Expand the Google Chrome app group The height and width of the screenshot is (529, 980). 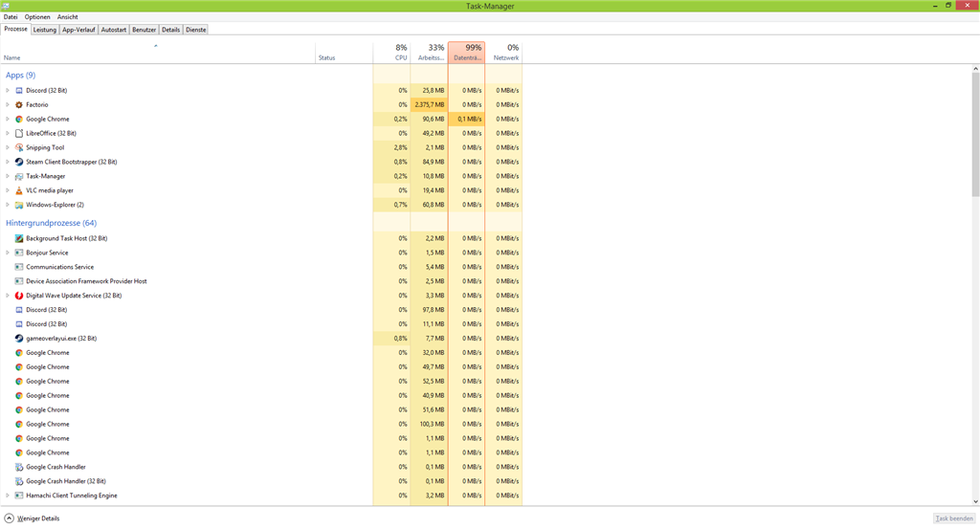tap(8, 120)
